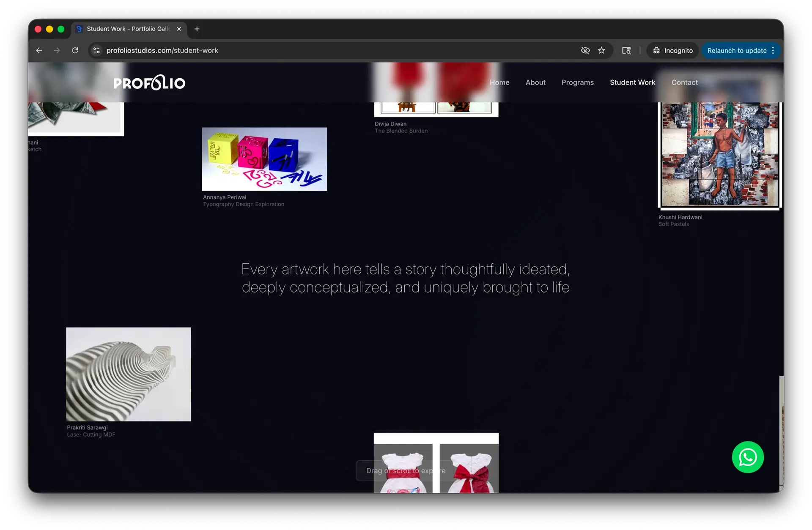Open the Programs nav link
The image size is (812, 530).
pos(577,82)
